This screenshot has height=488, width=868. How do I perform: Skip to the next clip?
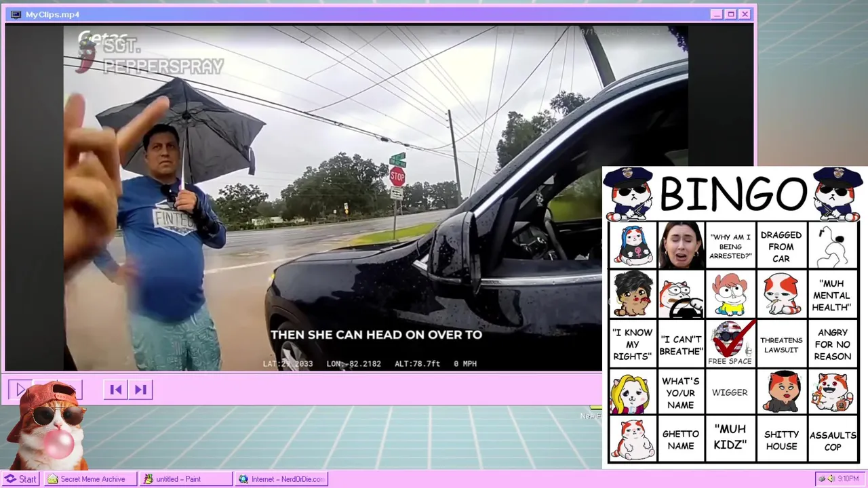[140, 390]
